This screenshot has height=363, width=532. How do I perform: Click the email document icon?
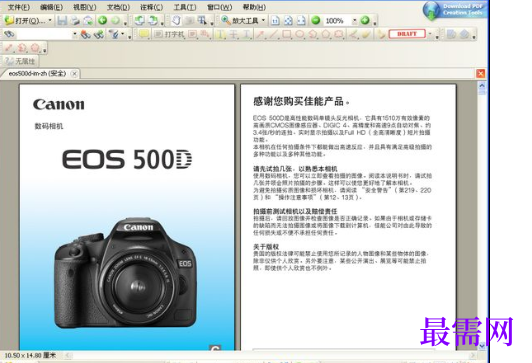(88, 21)
